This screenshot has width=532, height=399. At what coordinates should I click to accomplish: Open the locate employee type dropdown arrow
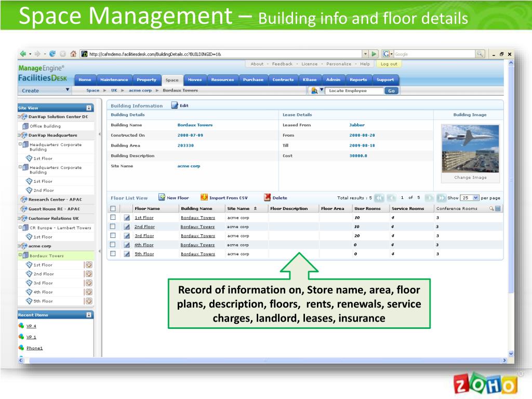(x=322, y=90)
